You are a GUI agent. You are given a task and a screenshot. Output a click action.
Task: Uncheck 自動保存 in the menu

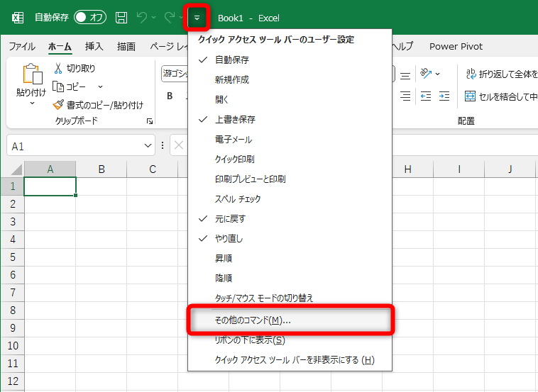290,60
